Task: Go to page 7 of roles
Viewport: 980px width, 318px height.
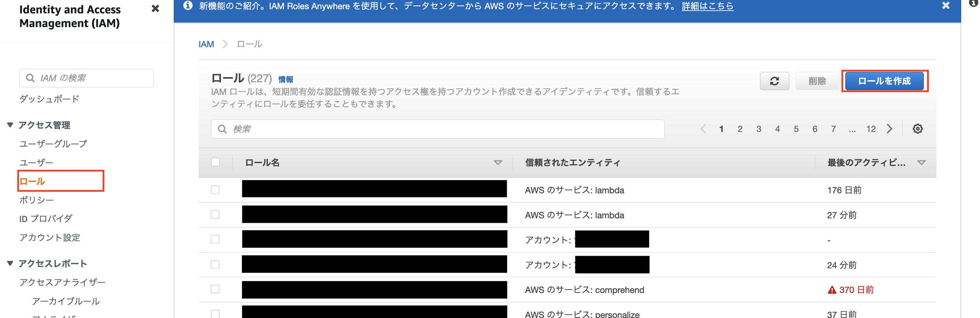Action: 833,129
